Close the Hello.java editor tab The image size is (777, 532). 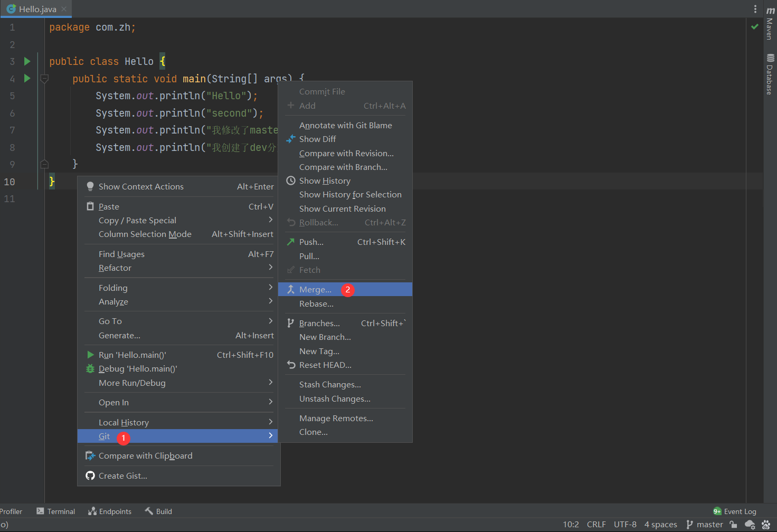coord(64,9)
